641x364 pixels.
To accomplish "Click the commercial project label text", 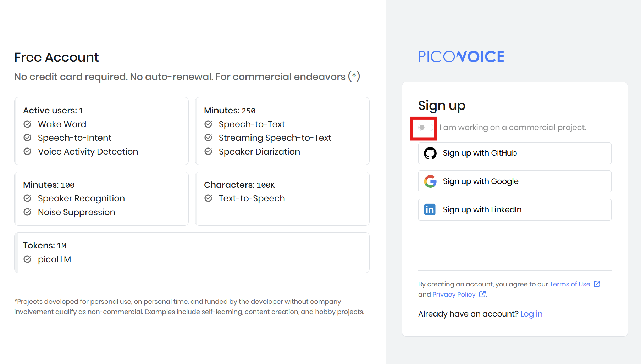I will click(x=513, y=128).
